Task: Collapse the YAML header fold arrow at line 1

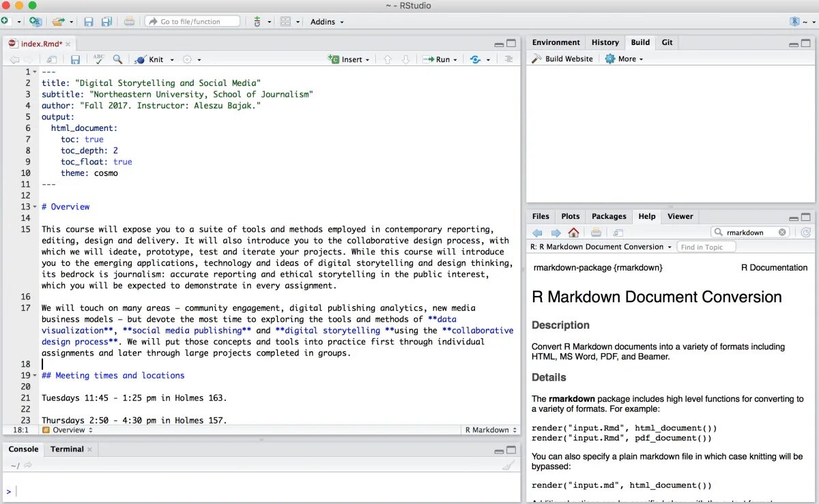Action: pos(35,72)
